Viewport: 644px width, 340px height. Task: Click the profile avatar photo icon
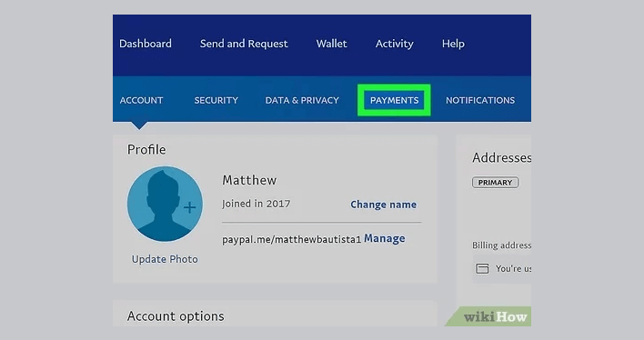(x=165, y=204)
